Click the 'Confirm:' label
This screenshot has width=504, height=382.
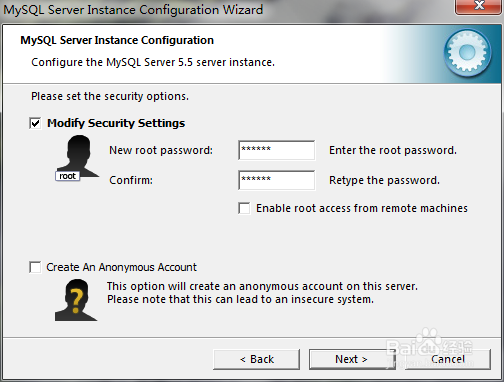pos(131,180)
